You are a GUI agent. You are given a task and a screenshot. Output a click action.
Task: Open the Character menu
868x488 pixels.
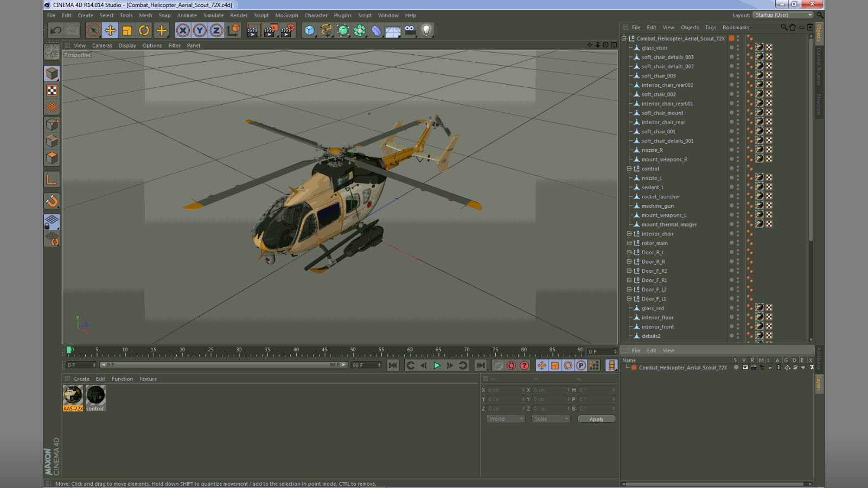(x=316, y=15)
